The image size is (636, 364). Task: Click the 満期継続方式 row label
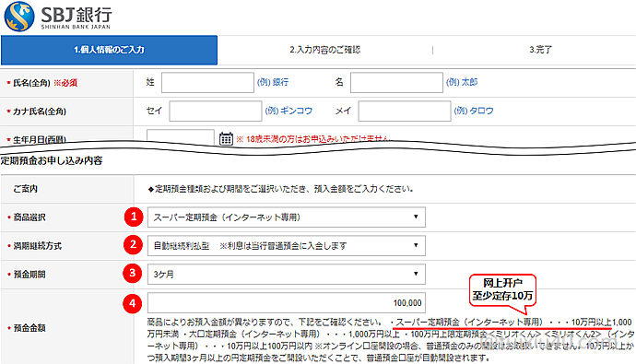pyautogui.click(x=37, y=246)
